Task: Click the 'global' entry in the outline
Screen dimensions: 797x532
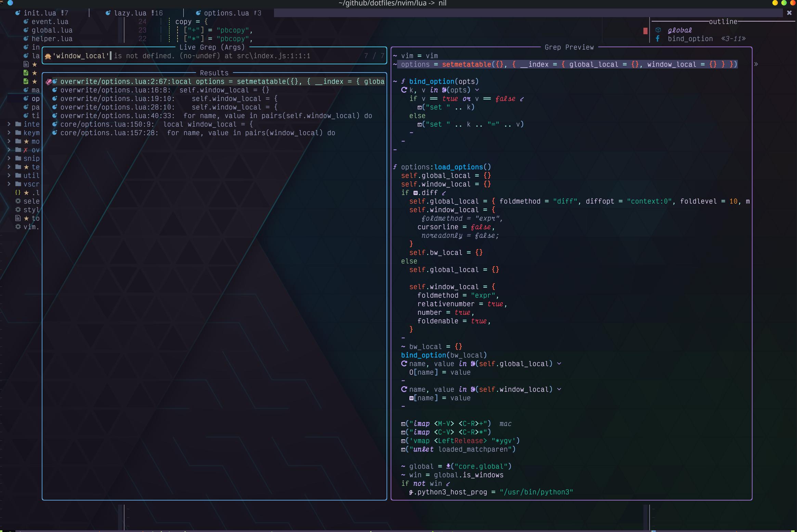Action: 680,30
